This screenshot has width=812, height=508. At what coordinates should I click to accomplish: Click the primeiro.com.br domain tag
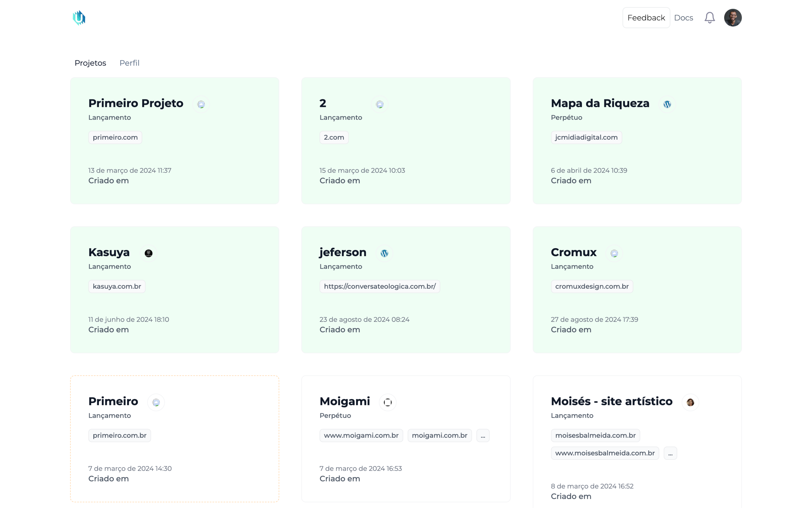pos(120,435)
